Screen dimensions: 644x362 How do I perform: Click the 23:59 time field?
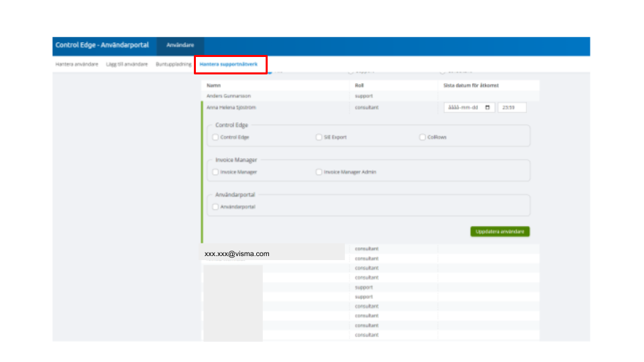tap(512, 107)
